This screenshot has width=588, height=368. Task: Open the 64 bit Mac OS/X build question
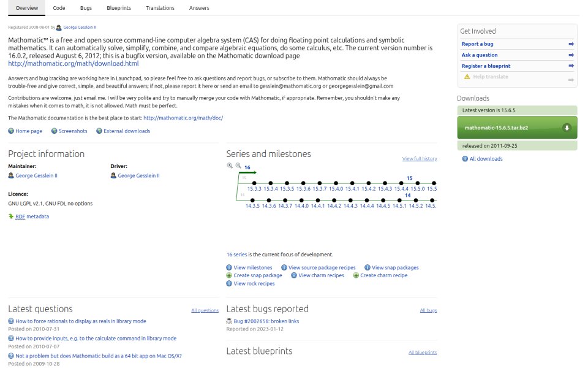[x=99, y=356]
